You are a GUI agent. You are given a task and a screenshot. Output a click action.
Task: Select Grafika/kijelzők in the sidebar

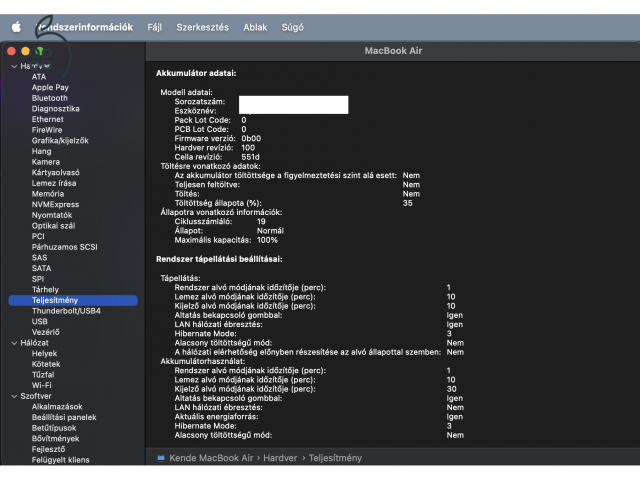[x=60, y=140]
